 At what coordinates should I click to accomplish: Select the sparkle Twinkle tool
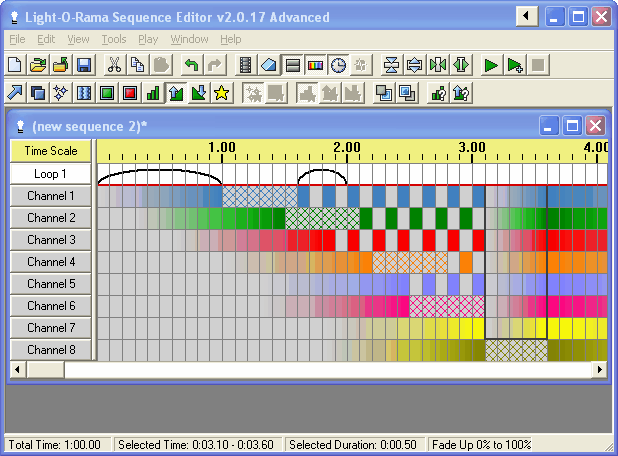point(60,93)
